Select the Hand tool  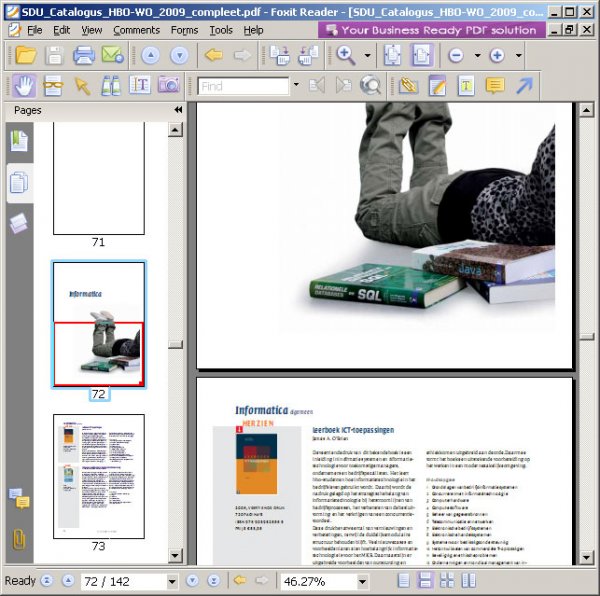pyautogui.click(x=25, y=86)
